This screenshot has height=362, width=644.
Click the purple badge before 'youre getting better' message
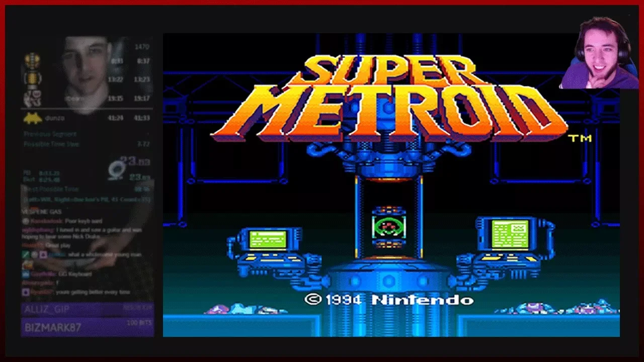25,292
